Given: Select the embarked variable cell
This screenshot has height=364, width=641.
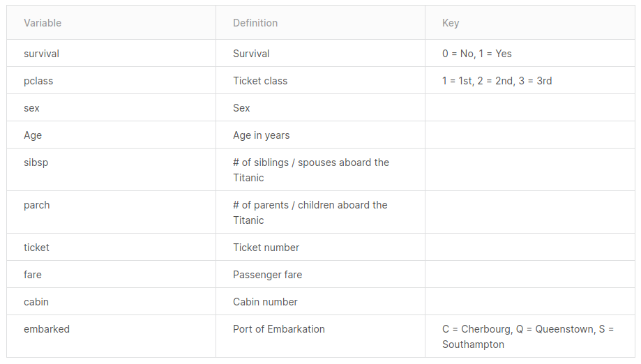Looking at the screenshot, I should click(111, 337).
